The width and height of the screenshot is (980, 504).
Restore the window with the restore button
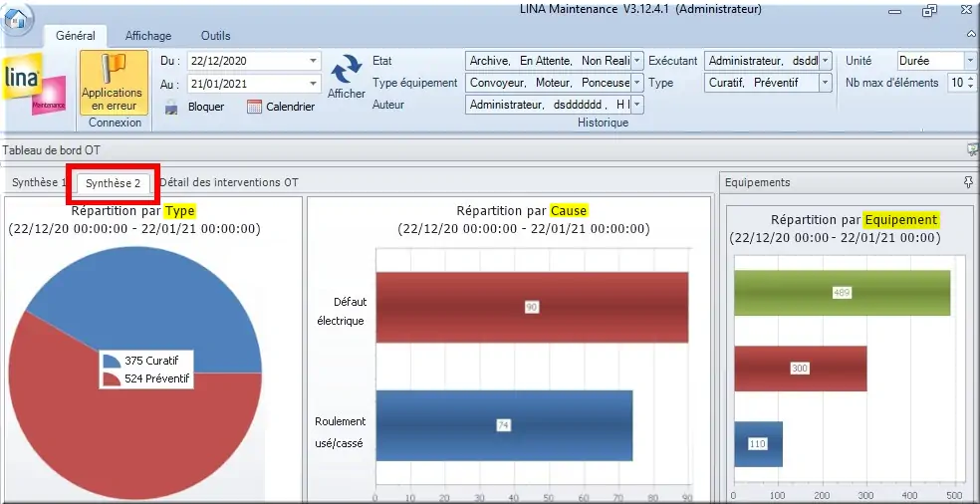click(x=929, y=11)
